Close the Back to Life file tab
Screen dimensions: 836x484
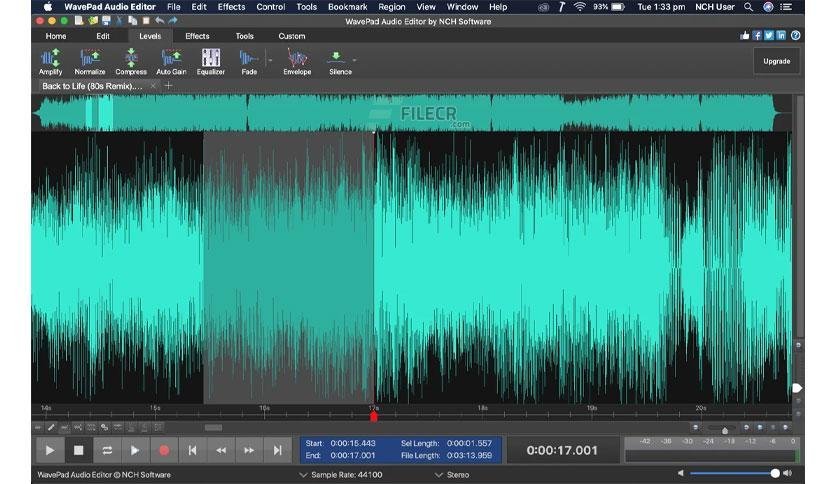(152, 86)
